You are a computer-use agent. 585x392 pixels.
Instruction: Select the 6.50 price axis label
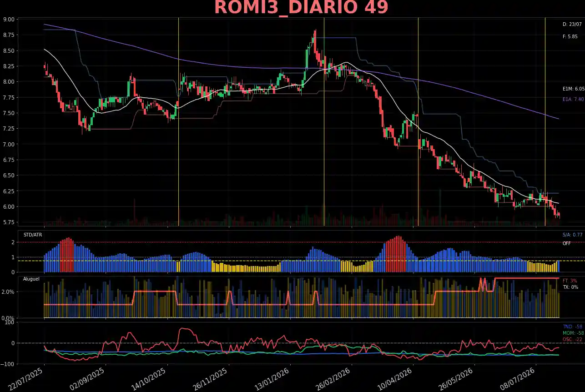click(9, 176)
